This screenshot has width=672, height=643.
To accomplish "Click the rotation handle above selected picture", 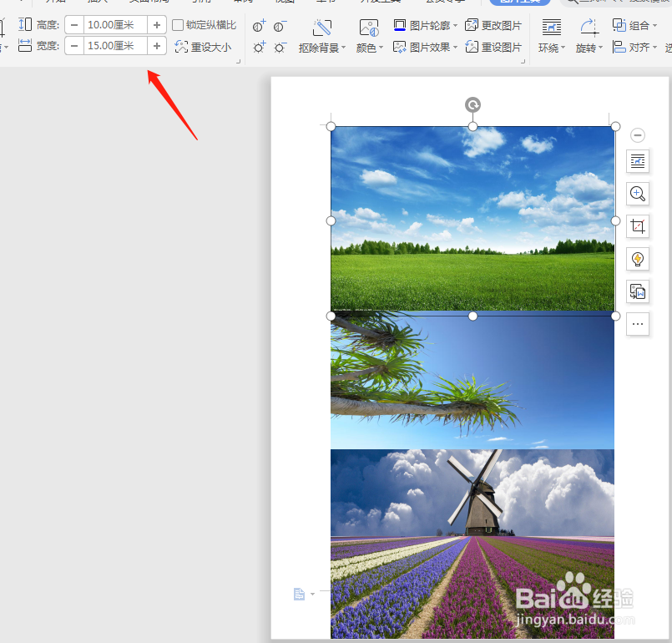I will click(x=472, y=104).
